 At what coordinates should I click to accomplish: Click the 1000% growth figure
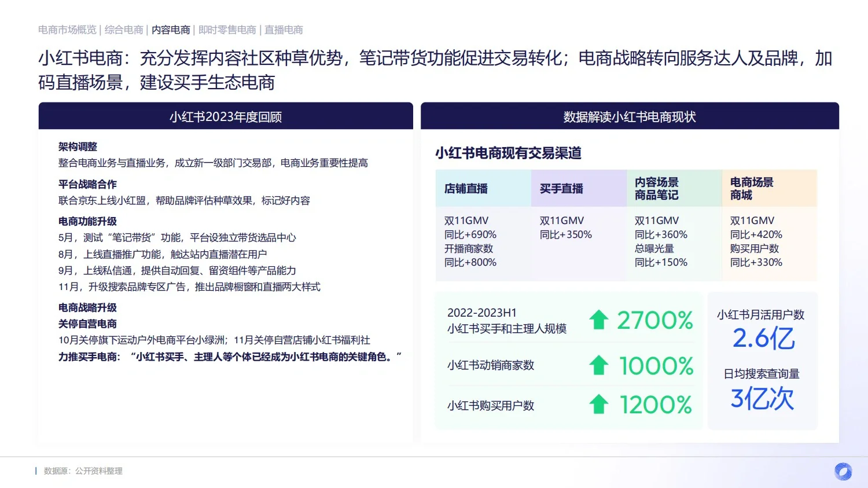click(x=656, y=366)
